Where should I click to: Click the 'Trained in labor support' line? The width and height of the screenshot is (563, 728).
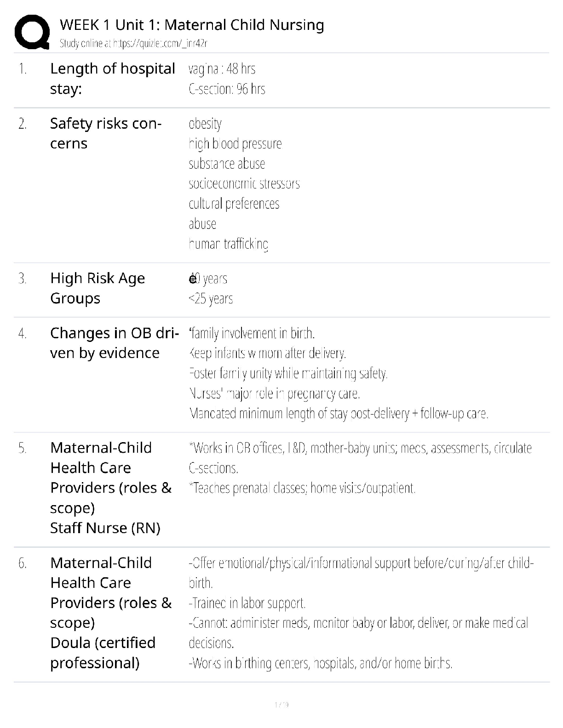tap(247, 603)
